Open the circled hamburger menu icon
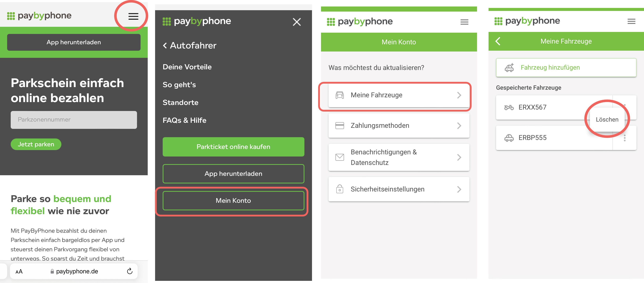This screenshot has width=644, height=283. (x=133, y=16)
